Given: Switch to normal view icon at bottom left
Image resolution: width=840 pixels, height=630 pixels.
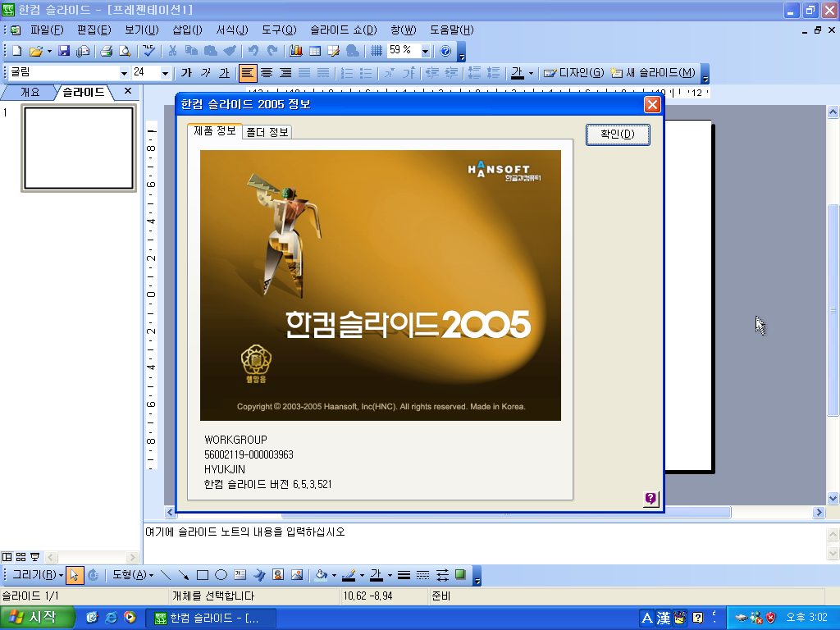Looking at the screenshot, I should click(x=7, y=557).
